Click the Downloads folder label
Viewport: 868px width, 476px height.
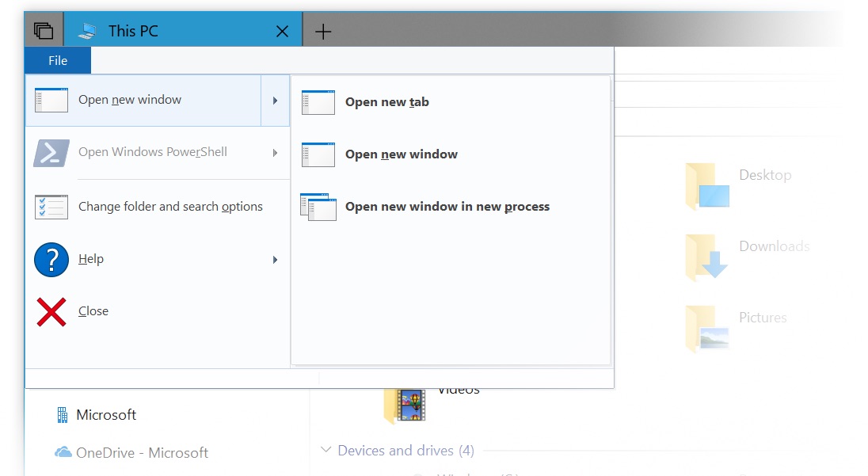775,246
